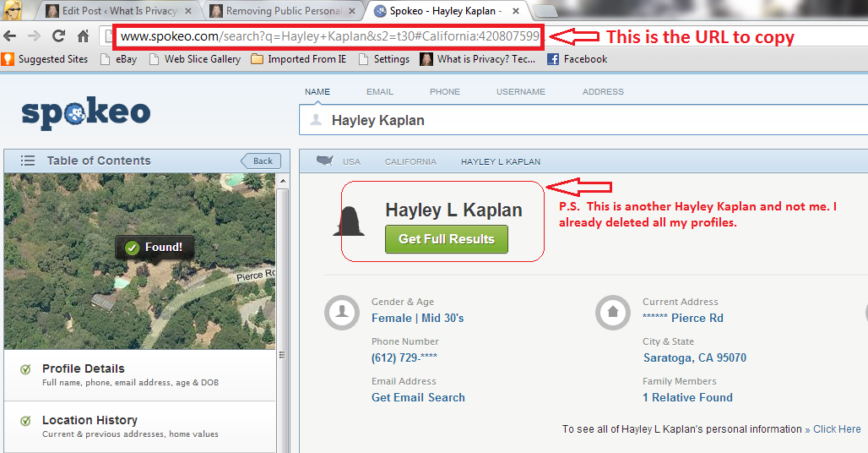Click the profile silhouette avatar
Screen dimensions: 868x453
tap(349, 221)
